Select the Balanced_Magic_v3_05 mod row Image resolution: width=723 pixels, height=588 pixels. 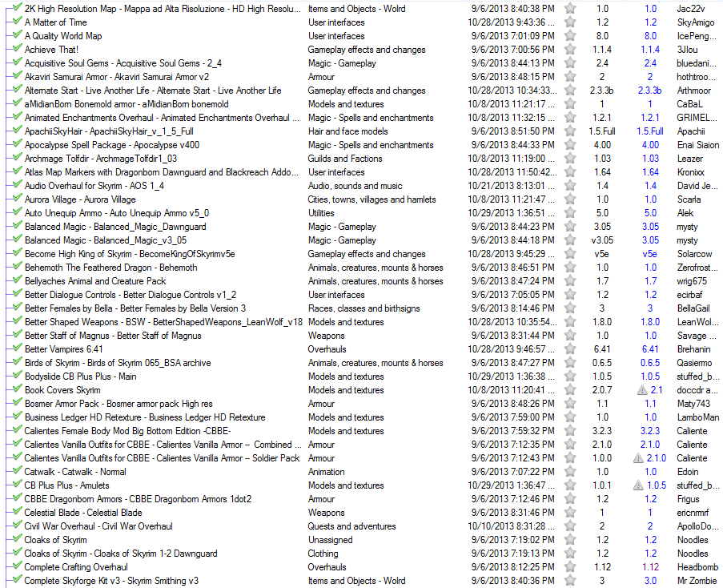coord(362,240)
